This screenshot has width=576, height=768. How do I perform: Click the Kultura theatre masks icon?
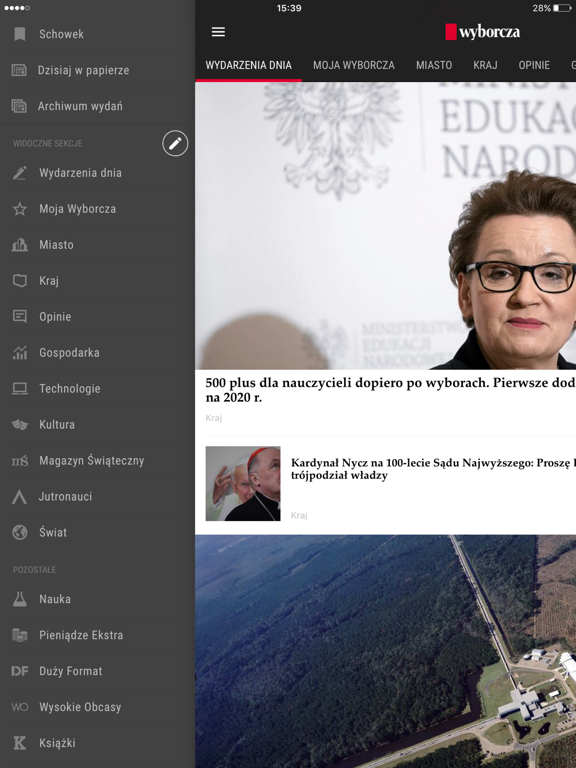[x=20, y=425]
